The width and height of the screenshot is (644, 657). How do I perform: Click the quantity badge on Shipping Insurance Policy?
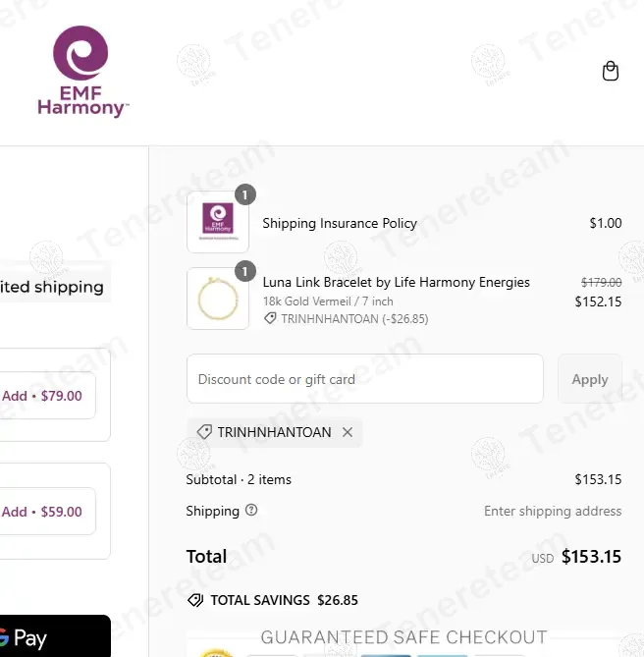click(244, 194)
